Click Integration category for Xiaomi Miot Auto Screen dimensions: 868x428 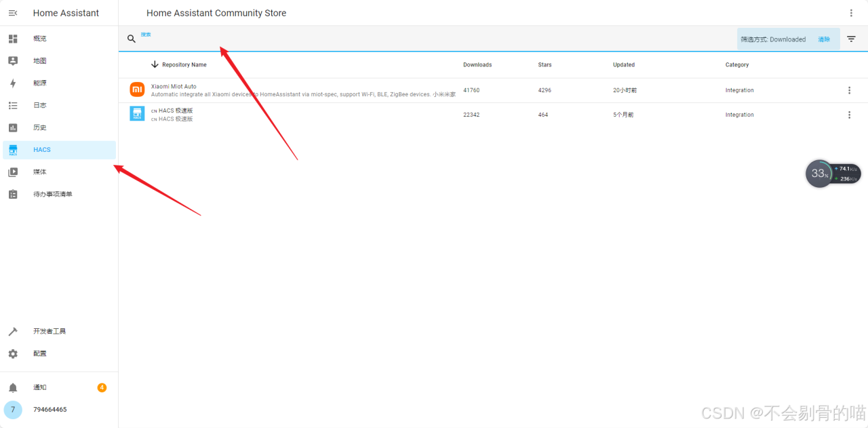pyautogui.click(x=739, y=90)
